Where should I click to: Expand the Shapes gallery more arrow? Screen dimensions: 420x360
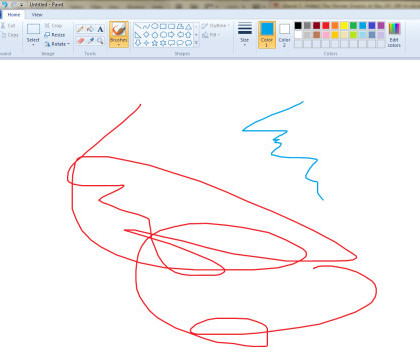coord(196,43)
